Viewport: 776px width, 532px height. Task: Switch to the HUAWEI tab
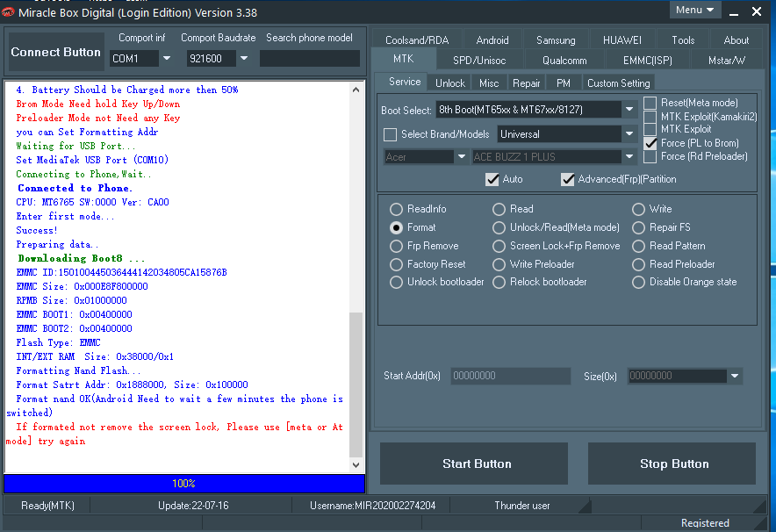[x=622, y=40]
